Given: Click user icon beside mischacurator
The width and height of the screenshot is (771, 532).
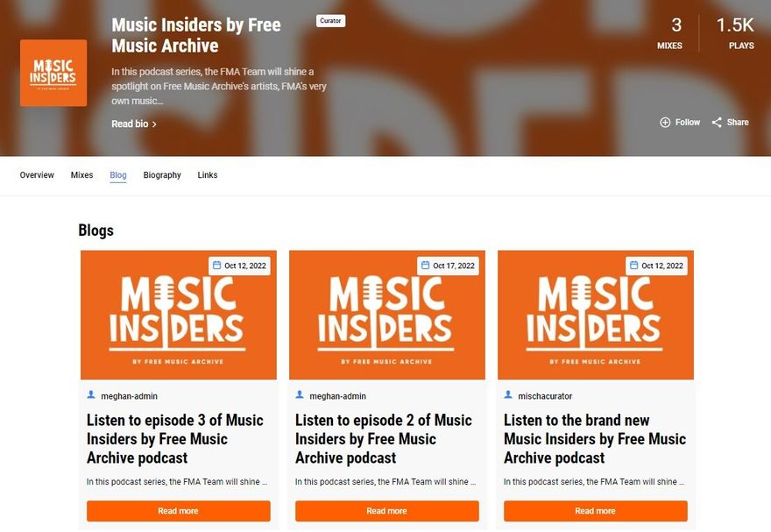Looking at the screenshot, I should (508, 394).
